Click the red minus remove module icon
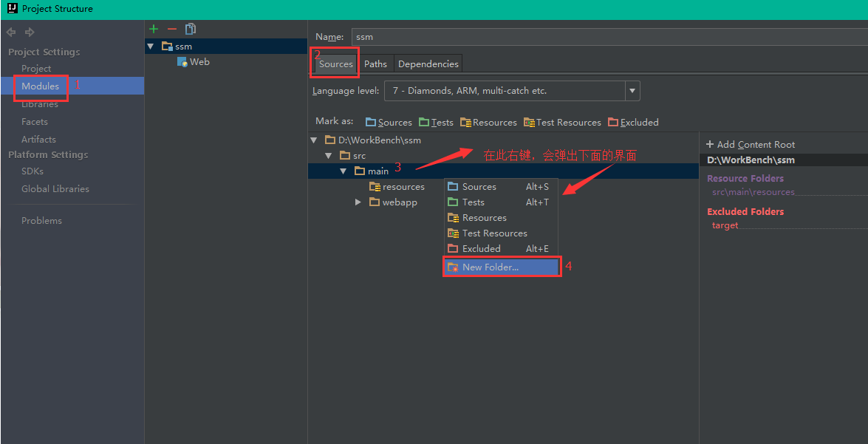This screenshot has height=444, width=868. (x=172, y=29)
